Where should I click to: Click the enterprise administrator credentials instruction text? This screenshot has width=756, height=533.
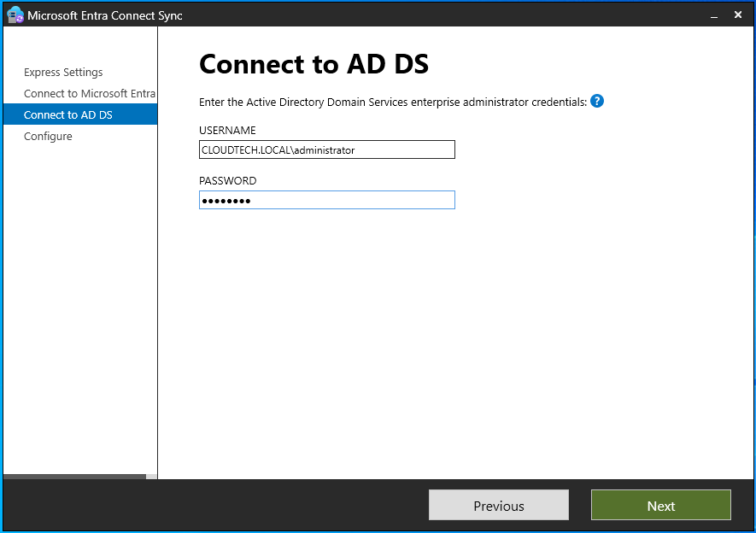click(x=393, y=102)
